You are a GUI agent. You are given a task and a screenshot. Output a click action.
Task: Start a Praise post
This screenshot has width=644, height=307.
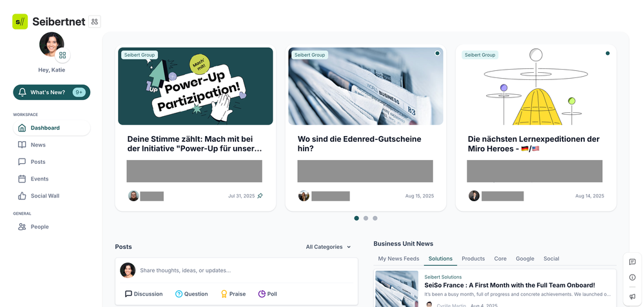tap(233, 294)
